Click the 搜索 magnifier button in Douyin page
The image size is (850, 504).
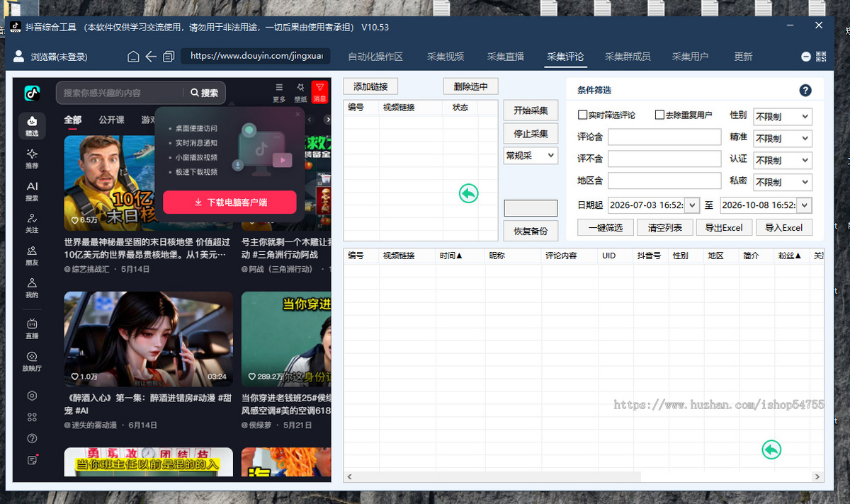204,93
